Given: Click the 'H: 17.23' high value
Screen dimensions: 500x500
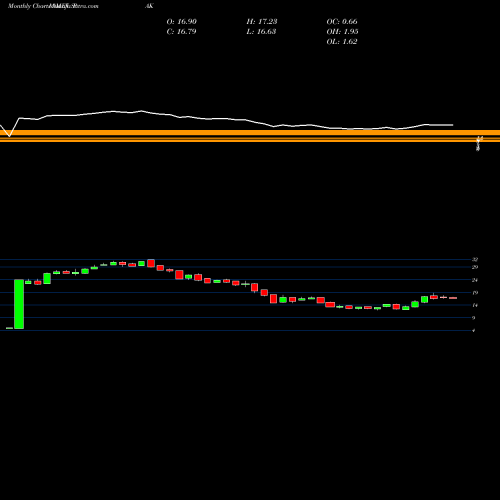Looking at the screenshot, I should (x=262, y=21).
